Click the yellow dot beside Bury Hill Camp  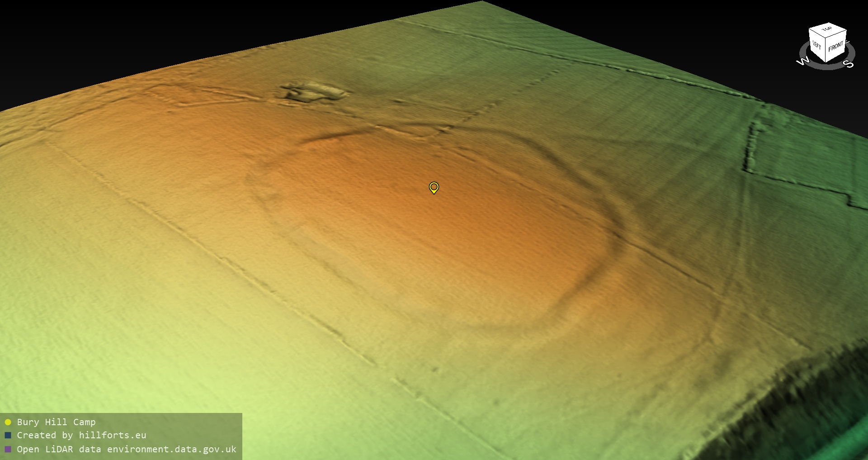pyautogui.click(x=8, y=422)
